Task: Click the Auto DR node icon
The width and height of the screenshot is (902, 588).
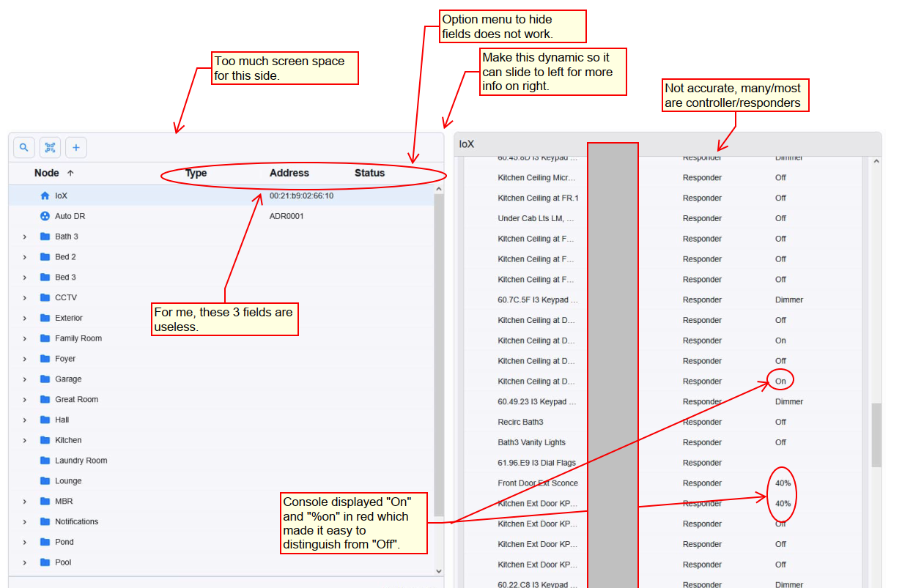Action: coord(45,216)
